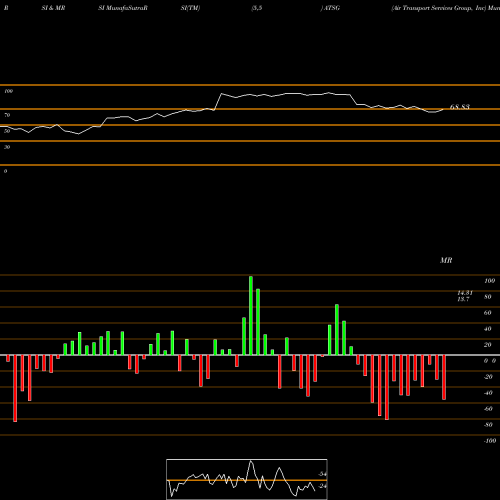
Task: Click the 'SI(TM)' header label
Action: [190, 8]
